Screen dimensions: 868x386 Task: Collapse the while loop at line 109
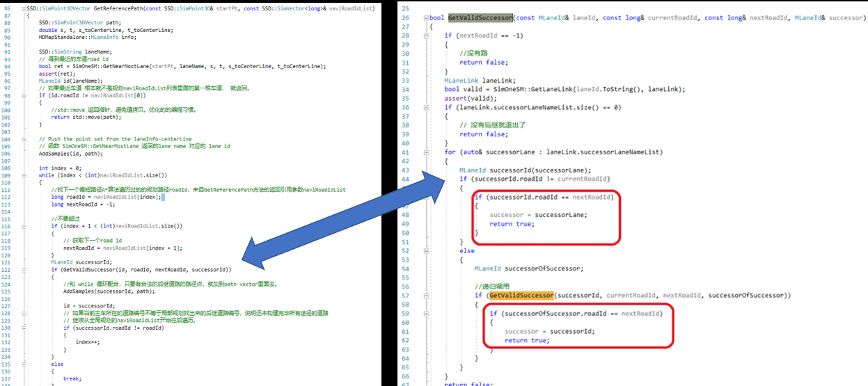point(25,175)
